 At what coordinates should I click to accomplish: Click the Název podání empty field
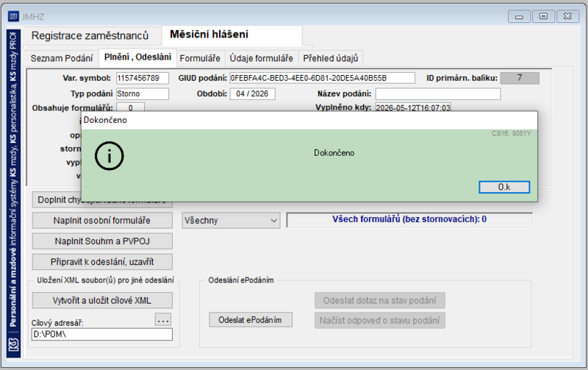[x=438, y=94]
